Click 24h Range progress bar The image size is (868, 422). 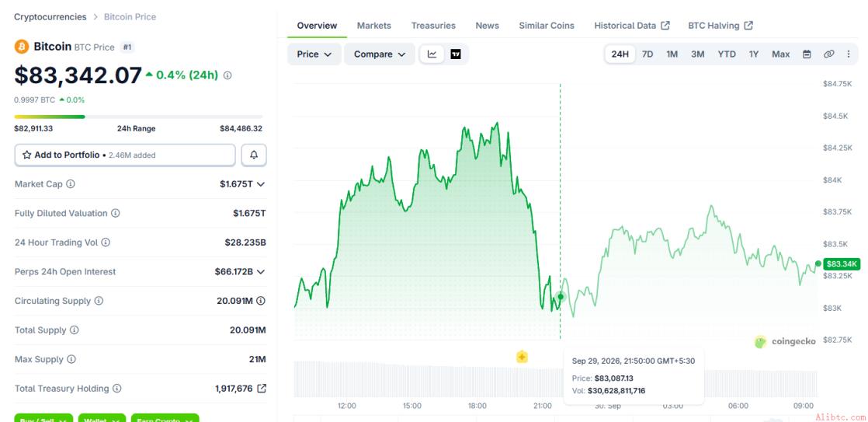(138, 117)
